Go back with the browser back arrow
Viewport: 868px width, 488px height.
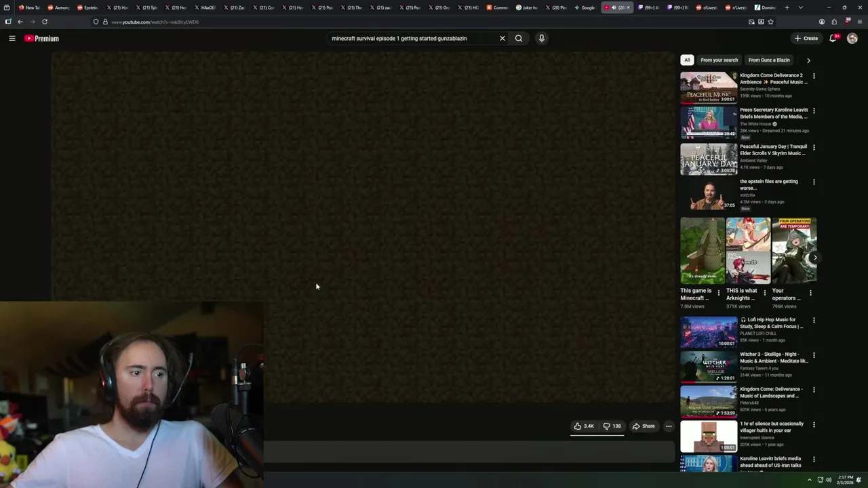tap(20, 22)
